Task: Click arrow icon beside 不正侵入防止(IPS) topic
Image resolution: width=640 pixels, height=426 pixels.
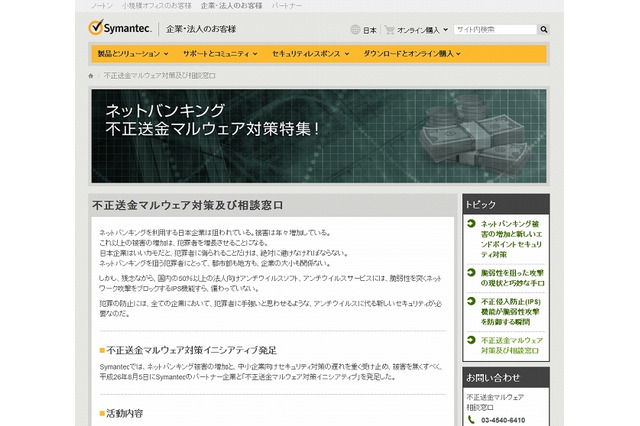Action: (471, 301)
